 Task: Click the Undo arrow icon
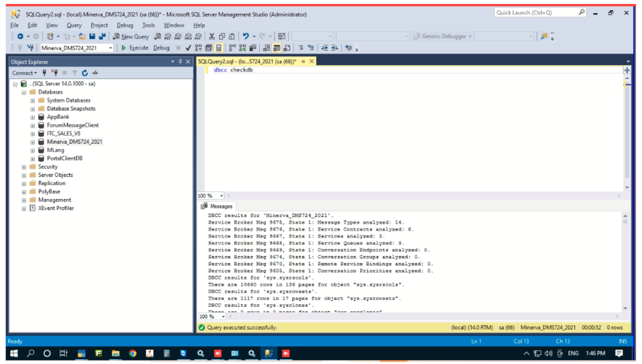[x=246, y=36]
